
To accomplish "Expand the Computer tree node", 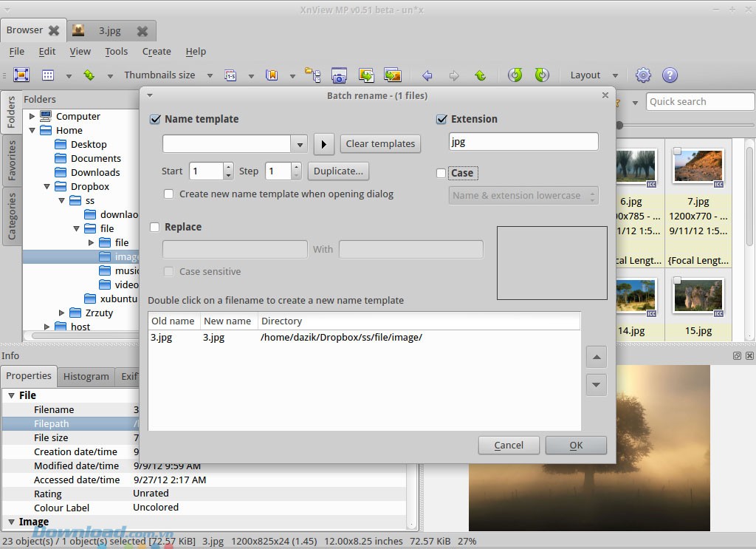I will (32, 116).
